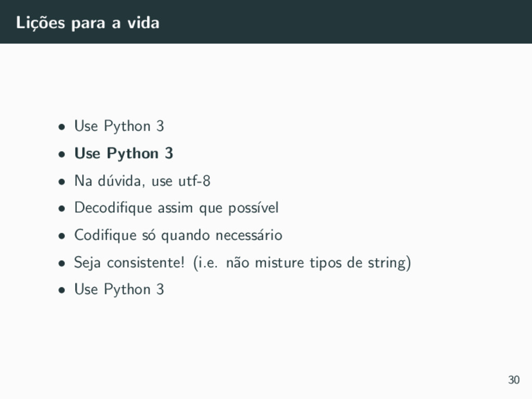This screenshot has width=532, height=399.
Task: Click the first non-bold "Use Python 3" item
Action: pos(119,126)
